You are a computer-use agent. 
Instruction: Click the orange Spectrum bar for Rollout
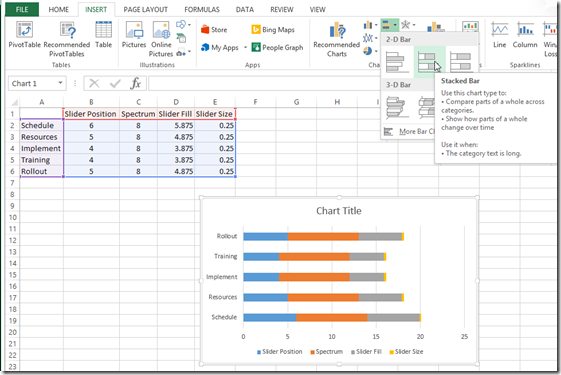(323, 237)
